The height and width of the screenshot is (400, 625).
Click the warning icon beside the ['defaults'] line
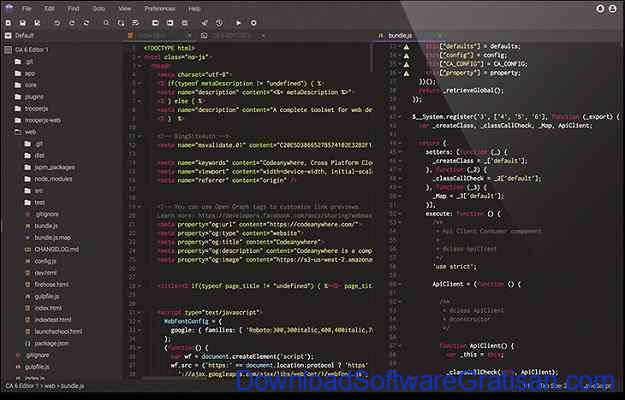pos(406,47)
